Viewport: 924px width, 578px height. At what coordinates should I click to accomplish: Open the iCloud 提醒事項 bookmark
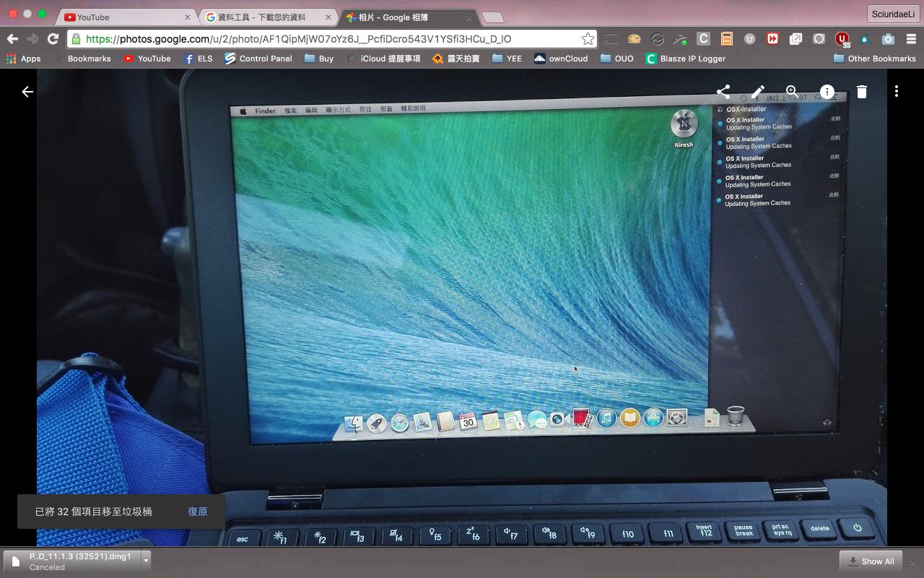[x=383, y=59]
